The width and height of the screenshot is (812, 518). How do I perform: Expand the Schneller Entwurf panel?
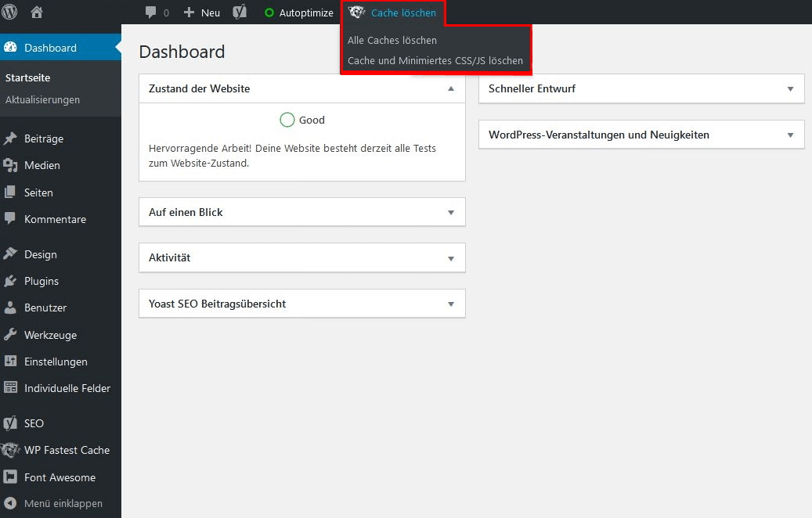(790, 89)
